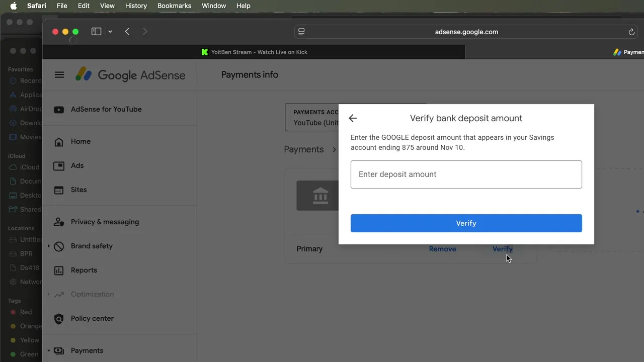644x362 pixels.
Task: Expand the Brand safety section arrow
Action: click(x=49, y=246)
